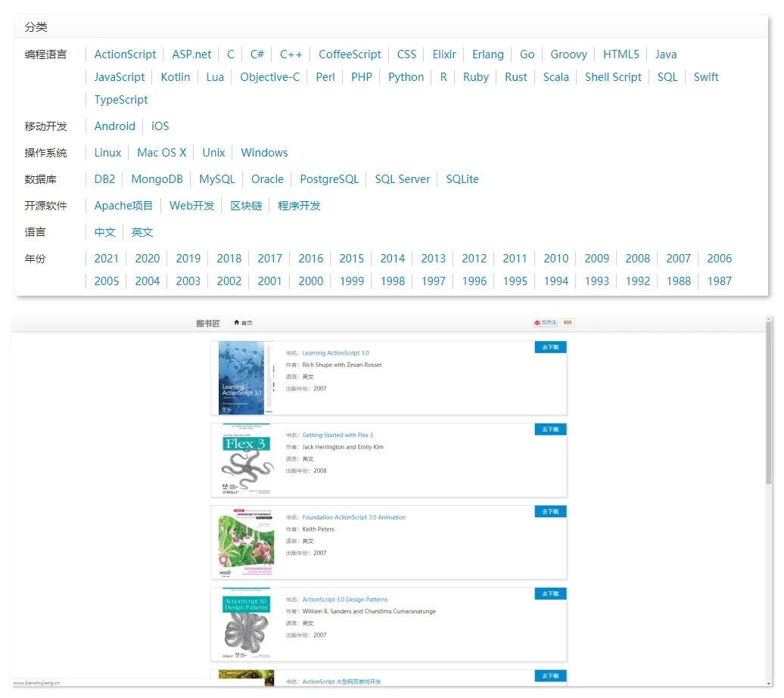Image resolution: width=784 pixels, height=698 pixels.
Task: Click the home icon beside 首页
Action: click(237, 323)
